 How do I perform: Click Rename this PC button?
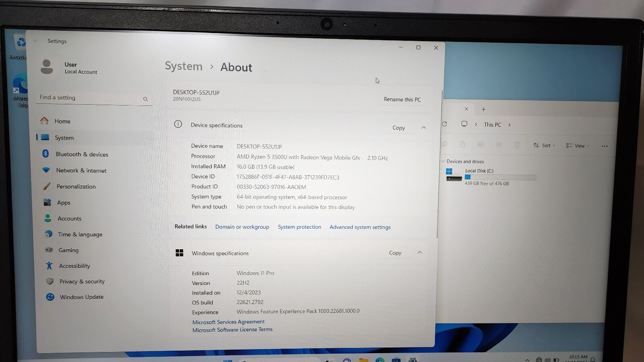[x=402, y=99]
